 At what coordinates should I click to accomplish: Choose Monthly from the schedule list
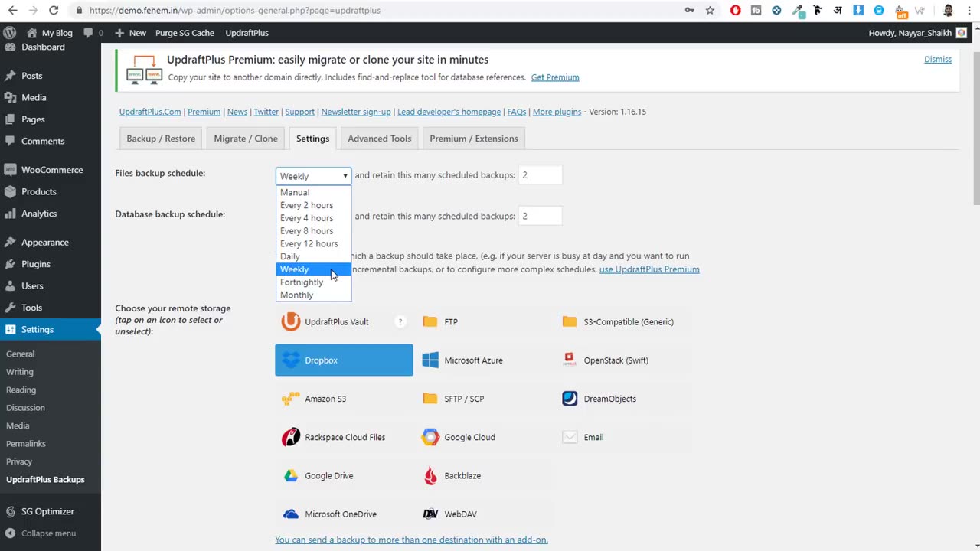tap(313, 295)
